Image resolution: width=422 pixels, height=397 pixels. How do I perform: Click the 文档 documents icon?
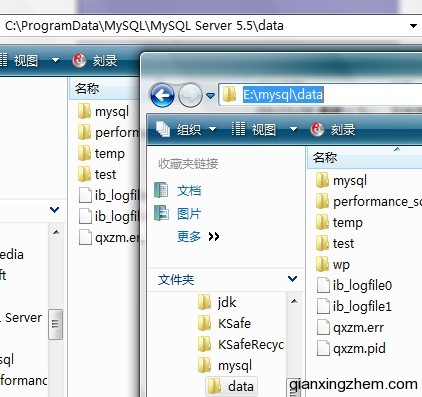[x=161, y=190]
